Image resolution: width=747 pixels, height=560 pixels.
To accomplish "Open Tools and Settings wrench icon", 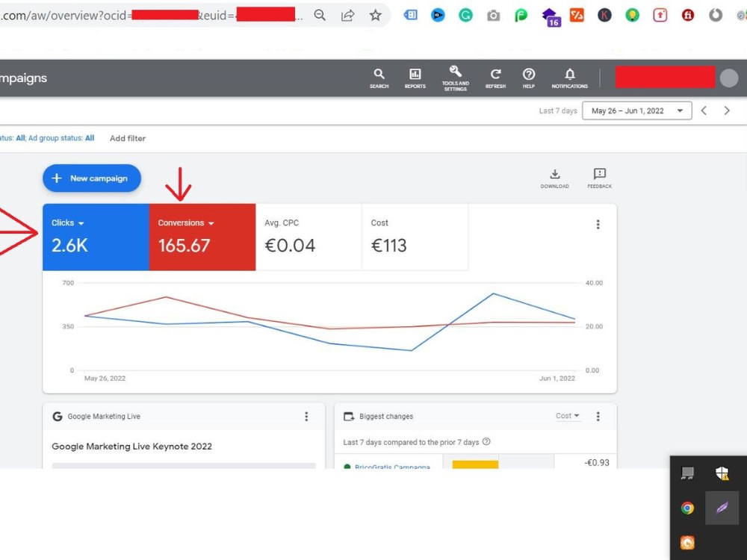I will pyautogui.click(x=456, y=78).
